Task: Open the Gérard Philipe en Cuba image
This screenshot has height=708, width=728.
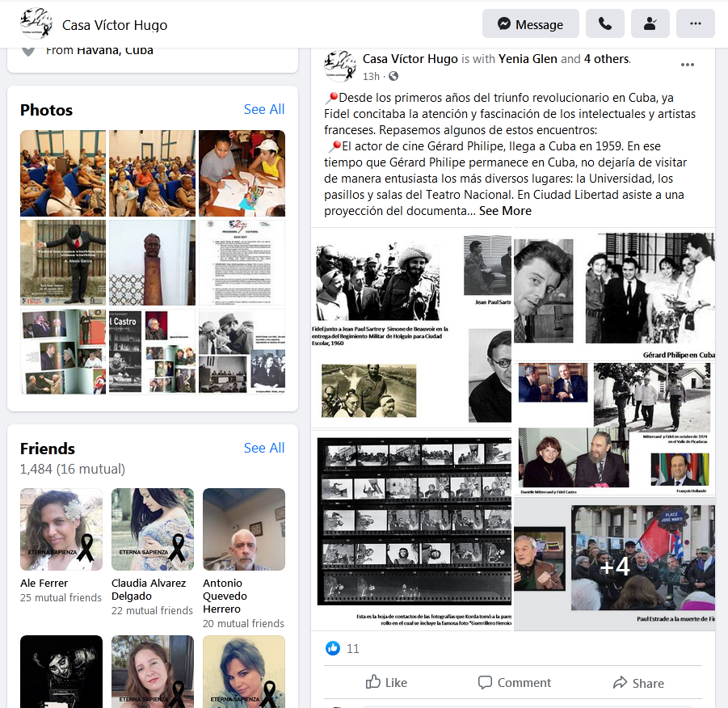Action: click(614, 294)
